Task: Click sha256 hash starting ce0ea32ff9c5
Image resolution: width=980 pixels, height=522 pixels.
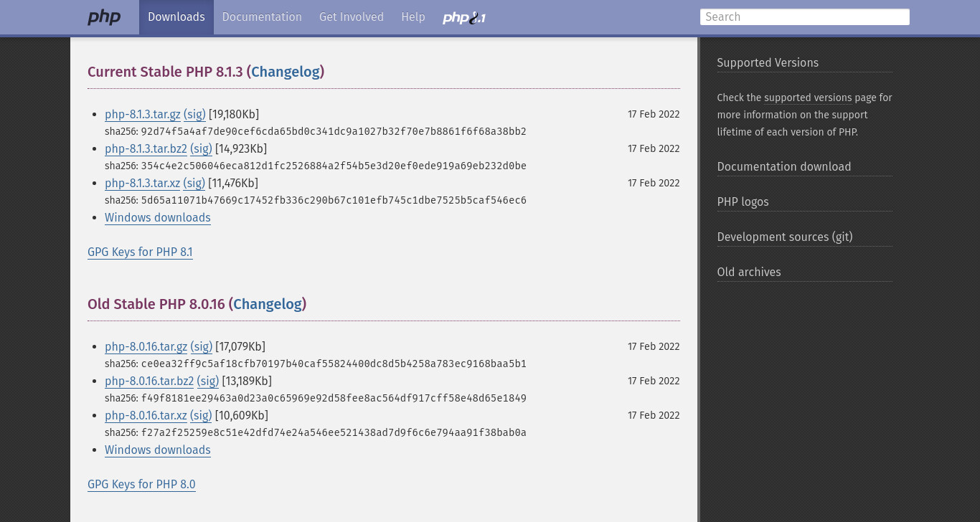Action: point(334,364)
